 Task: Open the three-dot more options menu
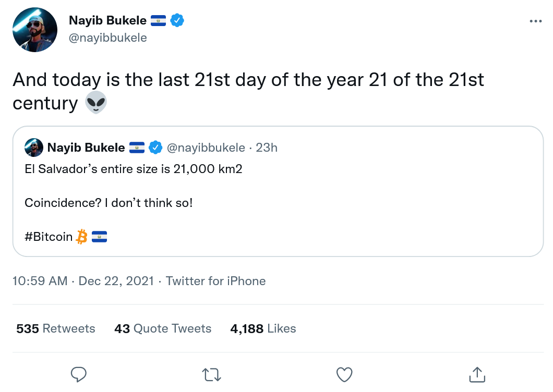coord(536,21)
